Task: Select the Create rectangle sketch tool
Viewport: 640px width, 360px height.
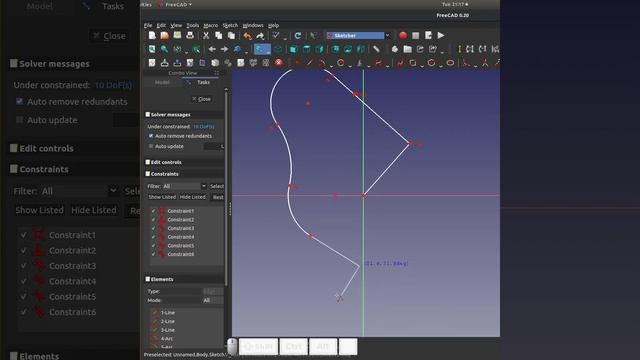Action: 413,63
